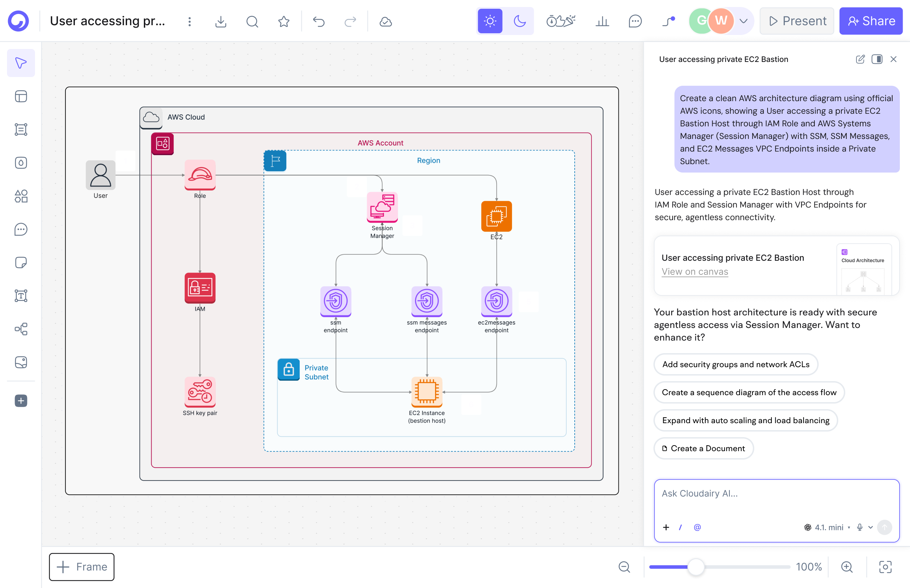Switch to dark mode moon toggle
This screenshot has height=588, width=910.
(x=519, y=21)
